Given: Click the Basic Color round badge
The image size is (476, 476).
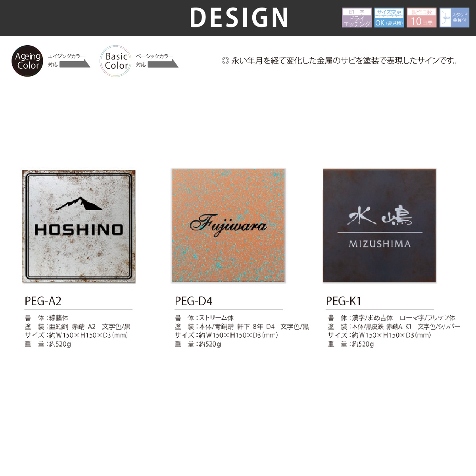Looking at the screenshot, I should pos(115,61).
